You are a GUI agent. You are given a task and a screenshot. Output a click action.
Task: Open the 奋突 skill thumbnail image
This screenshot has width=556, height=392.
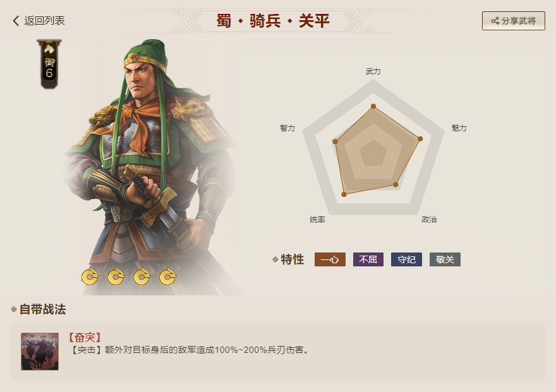(40, 351)
